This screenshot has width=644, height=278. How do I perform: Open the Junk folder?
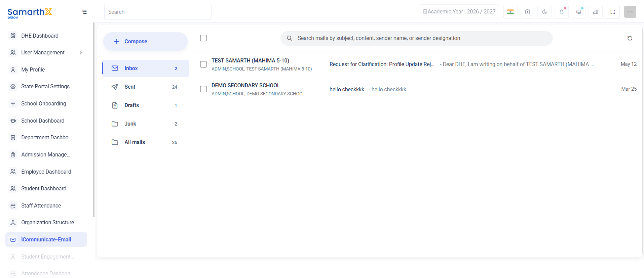click(x=146, y=124)
